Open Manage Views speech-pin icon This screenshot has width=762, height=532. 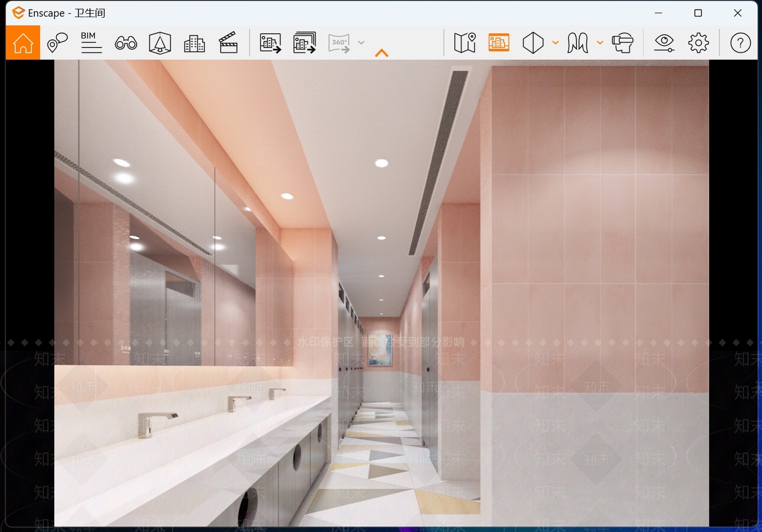click(57, 43)
